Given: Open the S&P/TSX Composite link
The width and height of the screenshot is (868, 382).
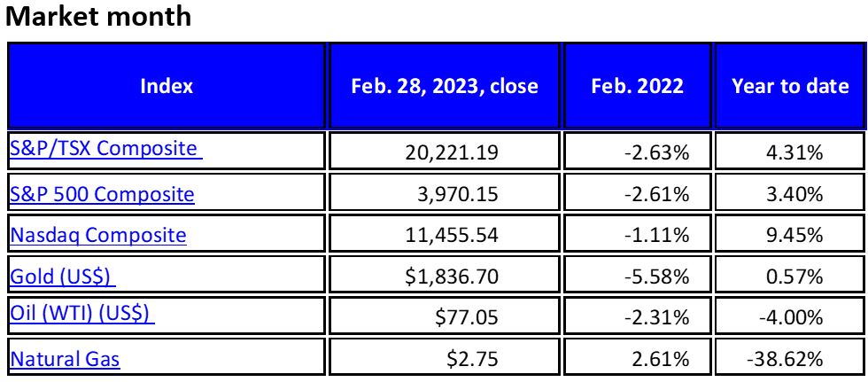Looking at the screenshot, I should [x=102, y=148].
